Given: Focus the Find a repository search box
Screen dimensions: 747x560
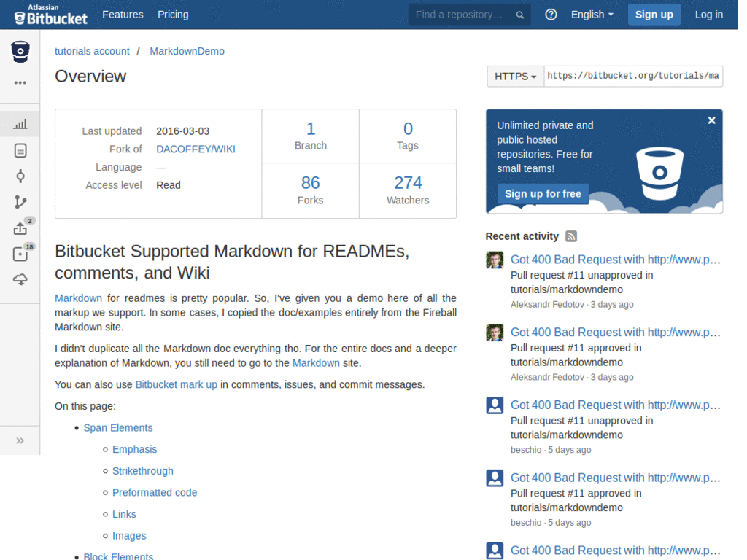Looking at the screenshot, I should click(469, 15).
